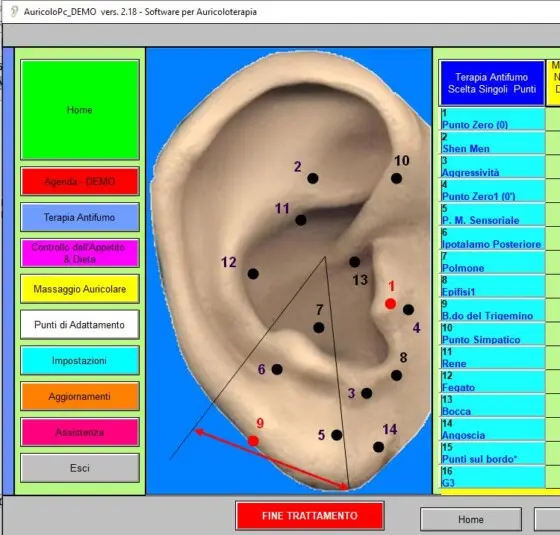Select ear point 3 dot
This screenshot has height=535, width=560.
(x=366, y=393)
